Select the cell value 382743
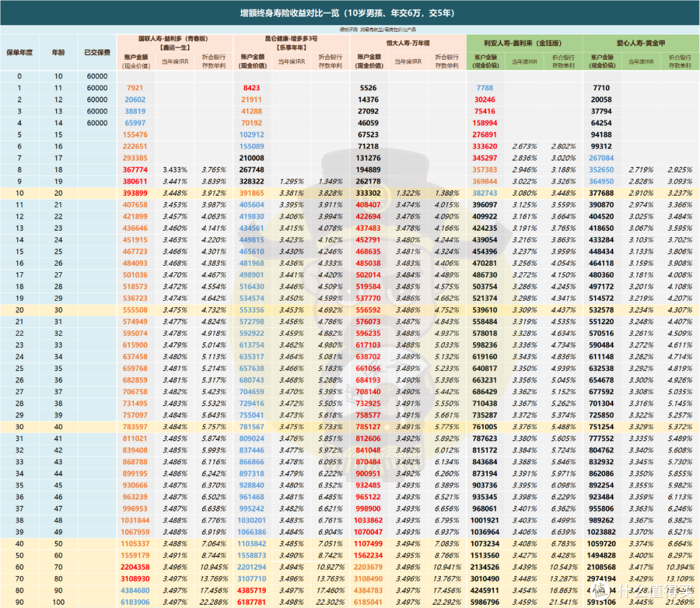 point(484,193)
